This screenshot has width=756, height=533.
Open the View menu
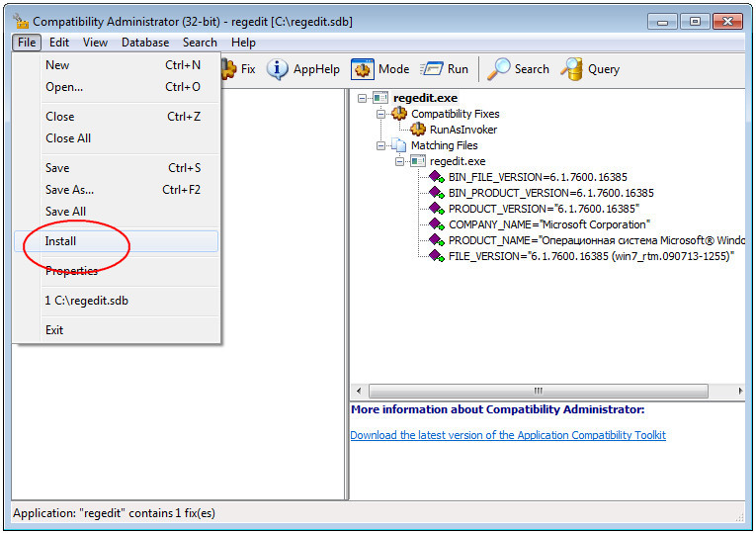coord(95,43)
